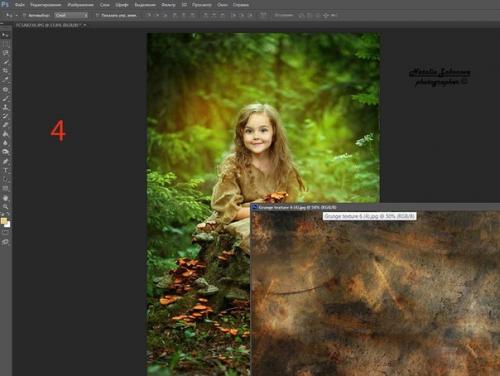Click the Photoshop Ps logo icon
Screen dimensions: 500x376
click(x=5, y=5)
